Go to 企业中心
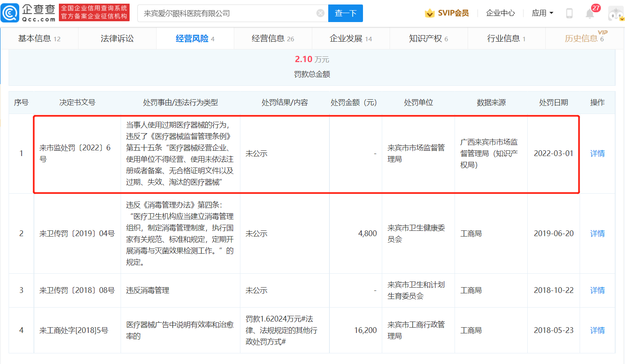The width and height of the screenshot is (625, 364). (500, 13)
